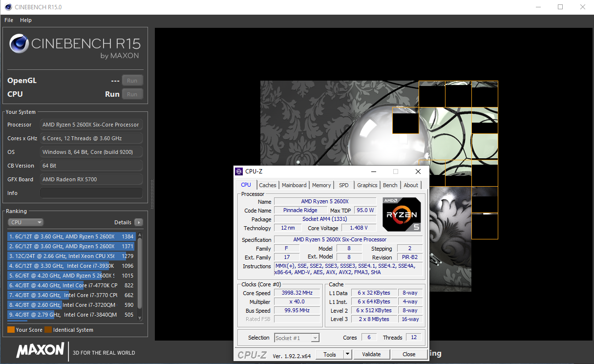
Task: Open the File menu in Cinebench
Action: 9,20
